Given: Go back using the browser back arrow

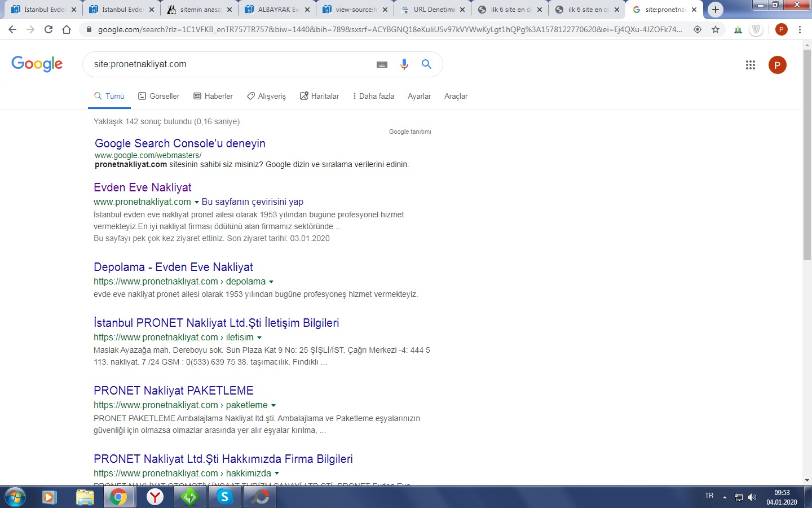Looking at the screenshot, I should [x=12, y=29].
